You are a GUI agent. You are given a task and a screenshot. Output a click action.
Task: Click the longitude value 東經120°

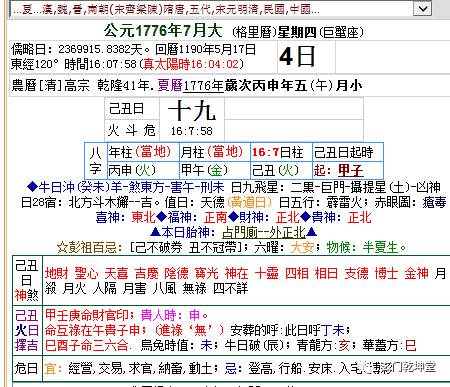(35, 64)
